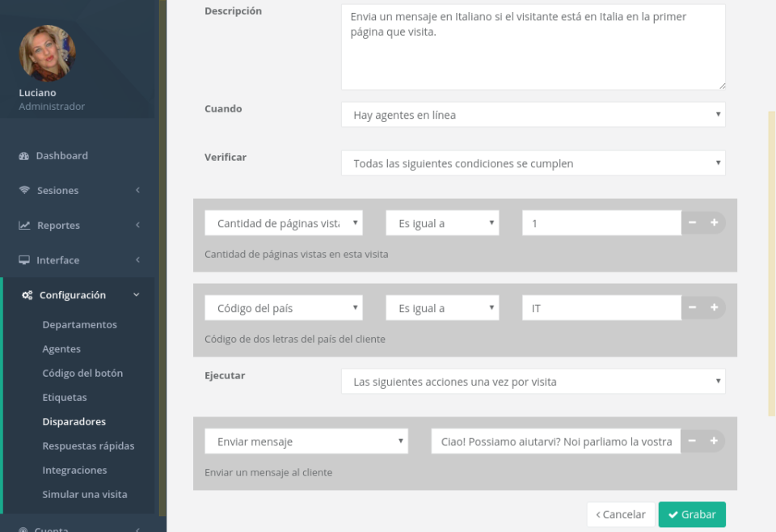The image size is (776, 532).
Task: Select Departamentos in the sidebar menu
Action: coord(79,324)
